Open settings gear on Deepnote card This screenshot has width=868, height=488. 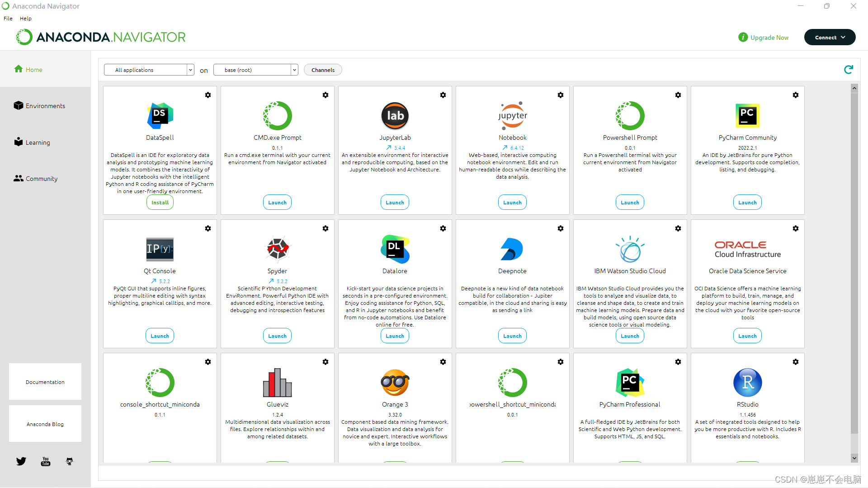pyautogui.click(x=561, y=228)
